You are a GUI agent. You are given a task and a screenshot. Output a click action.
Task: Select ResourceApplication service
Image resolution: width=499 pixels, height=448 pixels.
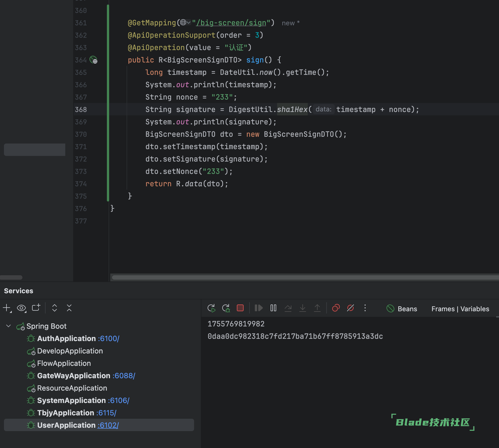click(72, 388)
